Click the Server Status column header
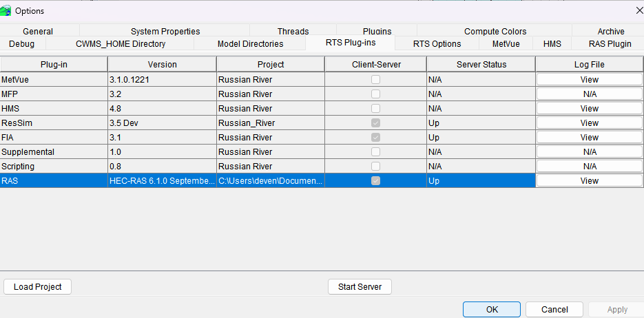Image resolution: width=644 pixels, height=318 pixels. [x=481, y=65]
